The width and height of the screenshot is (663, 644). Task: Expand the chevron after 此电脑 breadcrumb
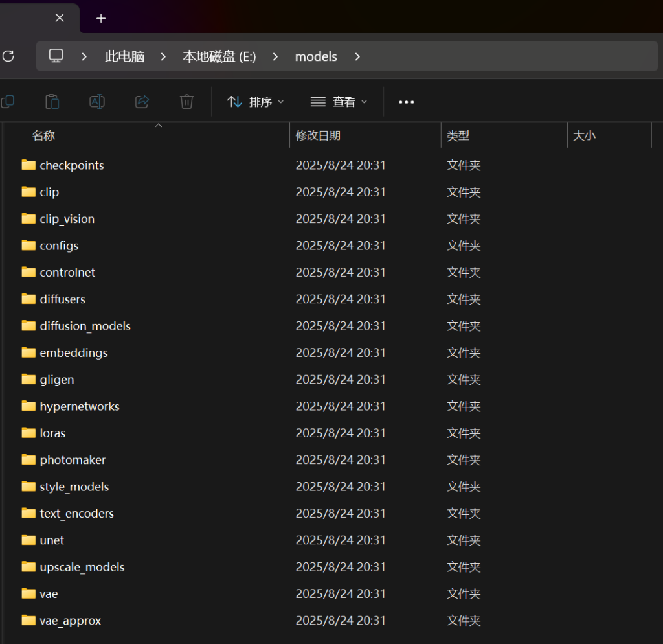coord(163,57)
